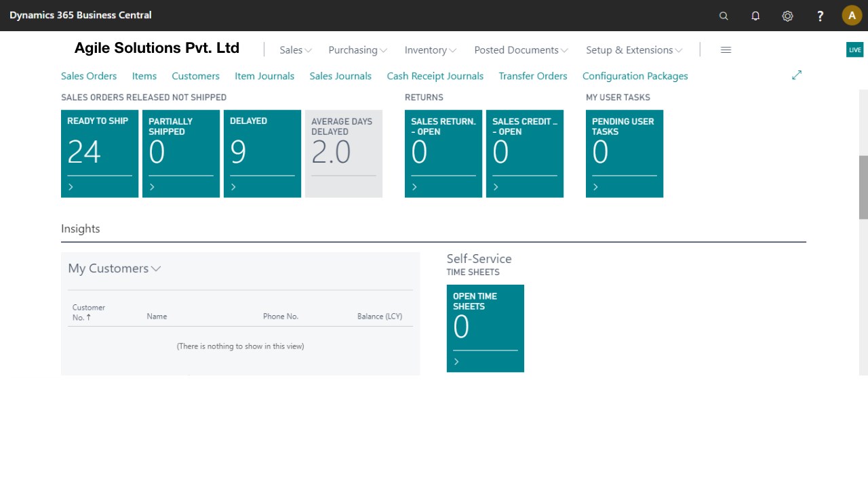The width and height of the screenshot is (868, 488).
Task: Open the Items link
Action: click(x=144, y=76)
